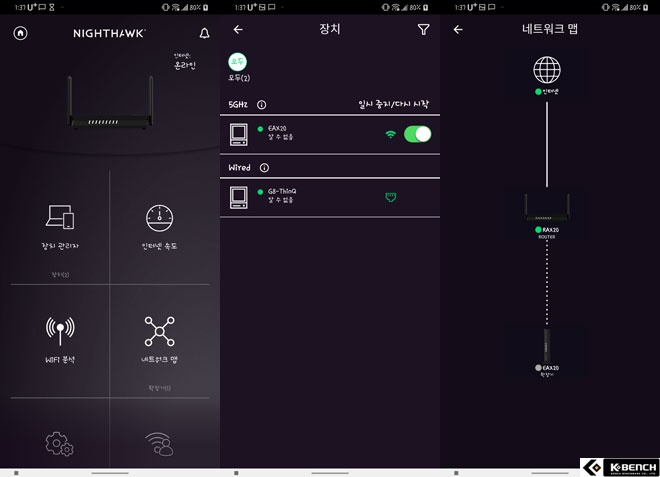
Task: Open the device manager (장치 관리자) icon
Action: coord(60,217)
